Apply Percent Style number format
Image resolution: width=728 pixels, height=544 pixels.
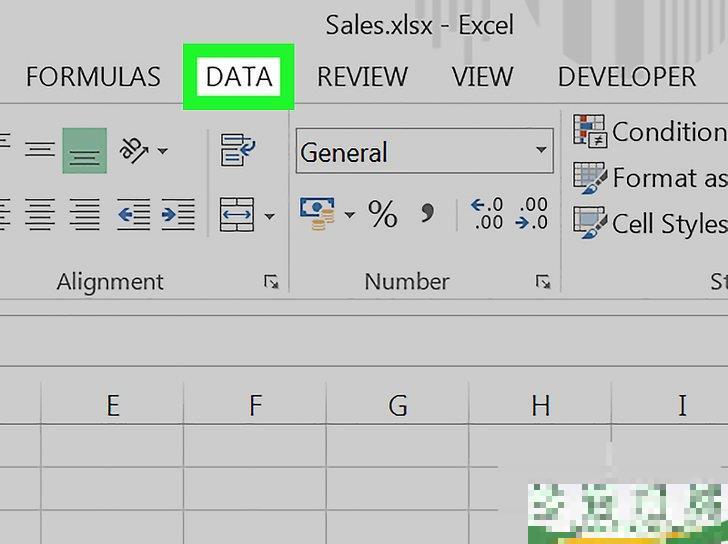[382, 214]
